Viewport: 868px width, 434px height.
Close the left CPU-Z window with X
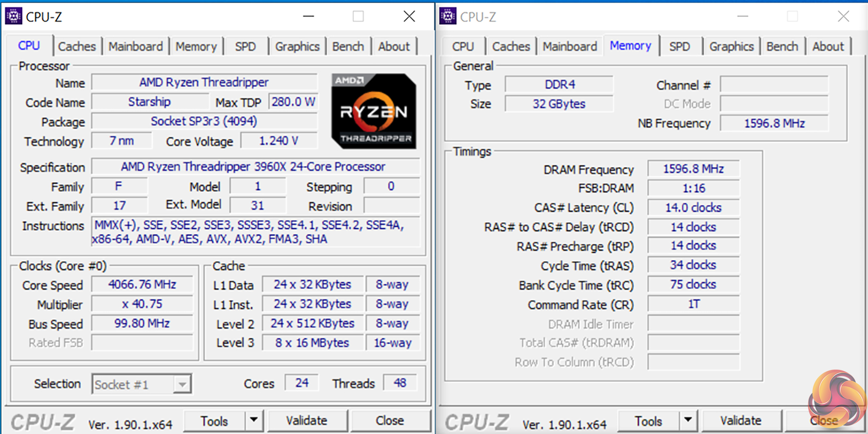(409, 17)
